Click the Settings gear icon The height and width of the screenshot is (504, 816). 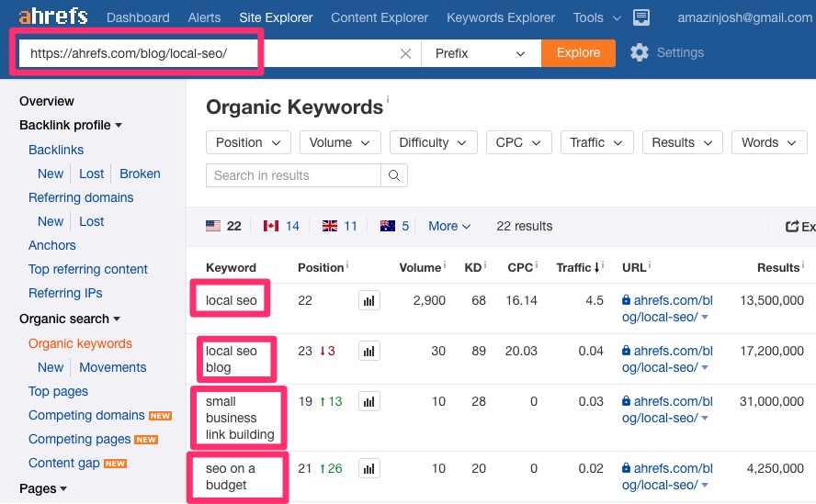click(640, 52)
